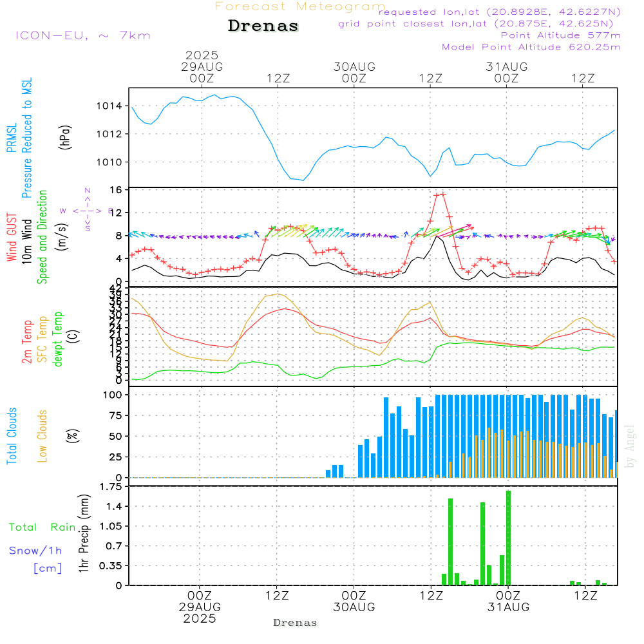Screen dimensions: 644x644
Task: Click the 1010 pressure tick value
Action: pyautogui.click(x=109, y=162)
